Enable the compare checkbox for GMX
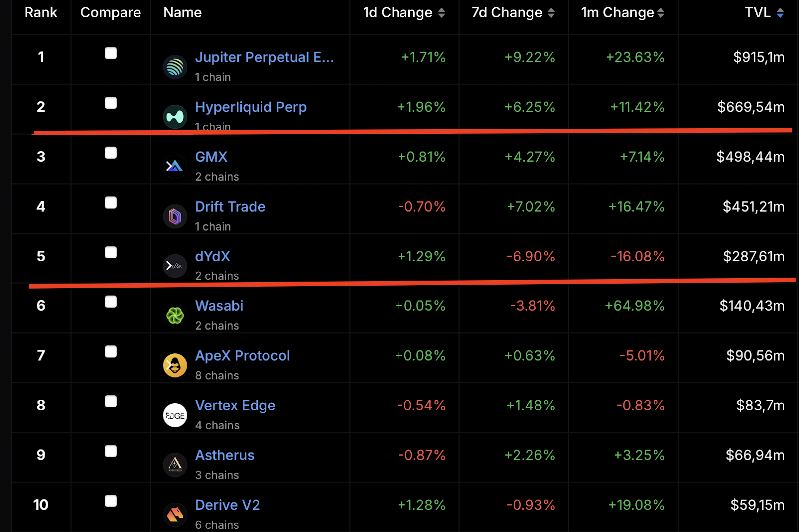 tap(111, 153)
